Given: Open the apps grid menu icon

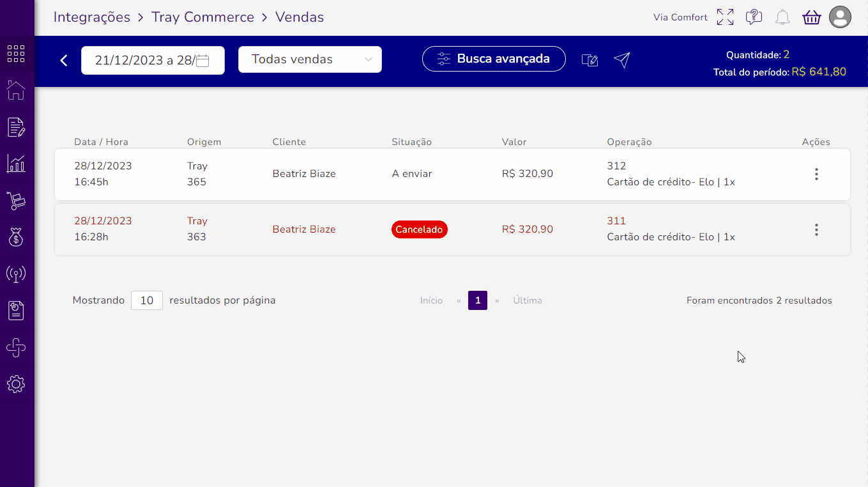Looking at the screenshot, I should (x=16, y=54).
